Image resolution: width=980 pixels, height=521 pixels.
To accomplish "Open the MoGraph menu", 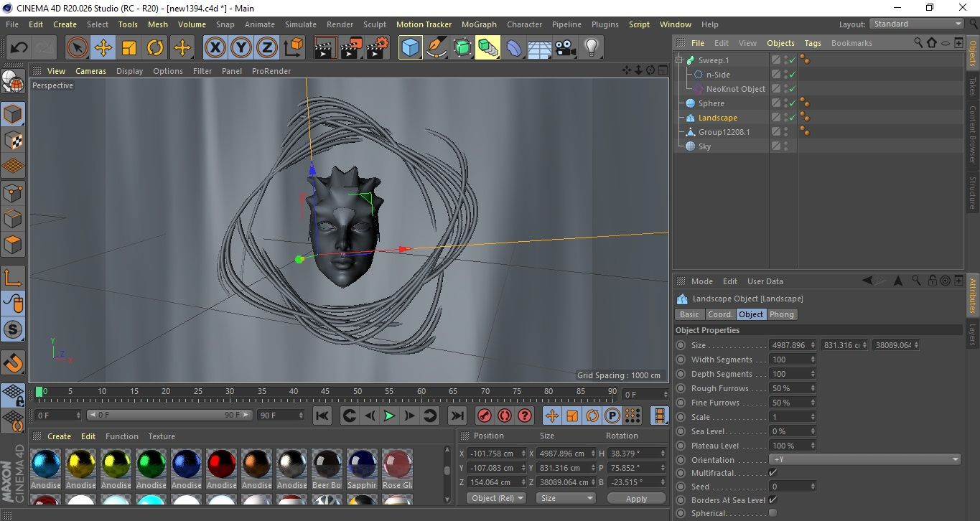I will point(479,24).
